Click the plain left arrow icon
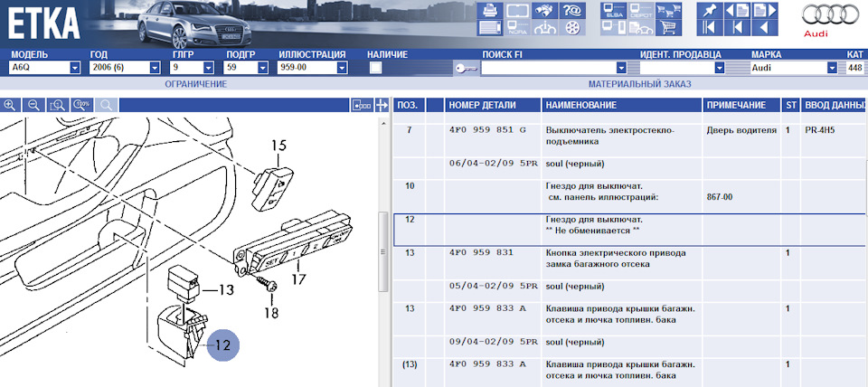The image size is (868, 387). [x=764, y=28]
